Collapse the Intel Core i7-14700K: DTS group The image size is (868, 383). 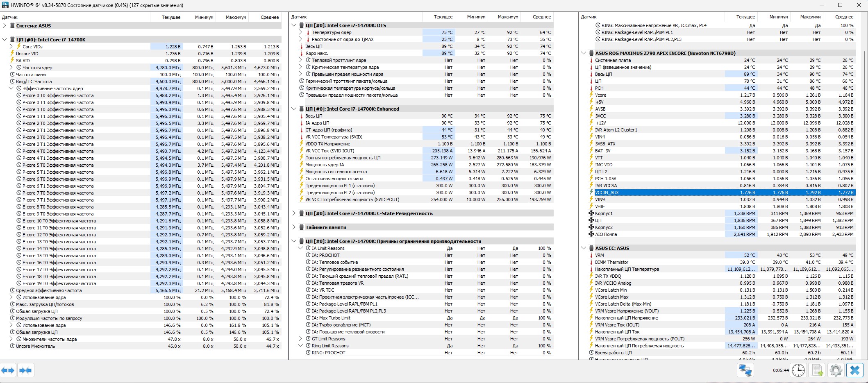point(294,25)
